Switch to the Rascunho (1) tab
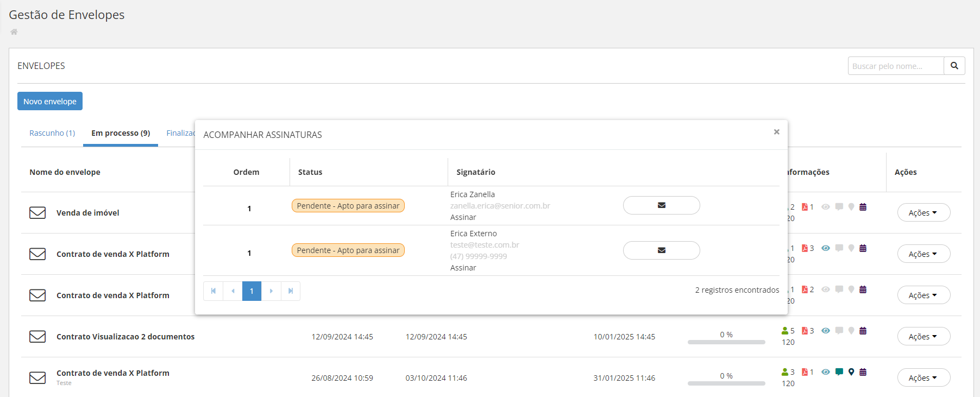 point(52,133)
